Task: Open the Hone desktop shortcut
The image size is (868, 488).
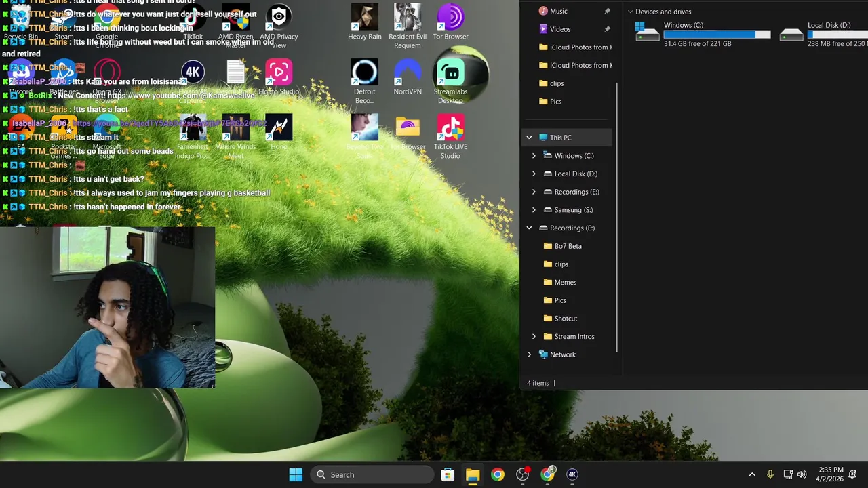Action: point(279,133)
